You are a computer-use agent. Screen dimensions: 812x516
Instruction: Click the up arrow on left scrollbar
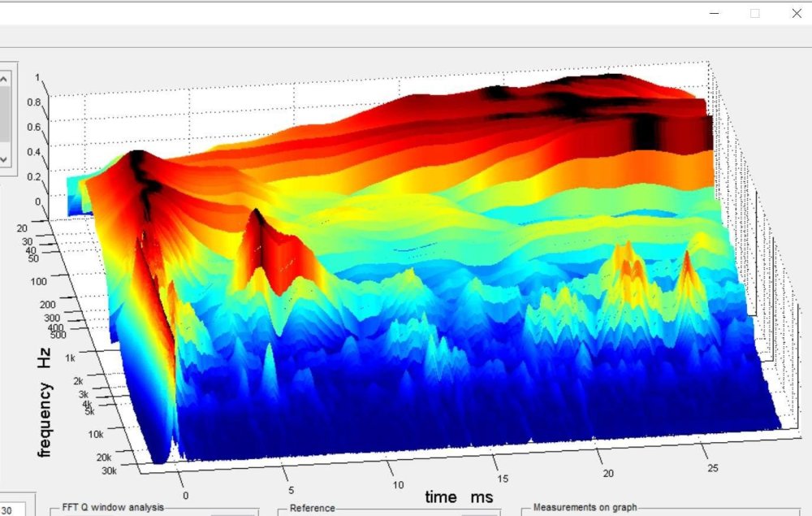pyautogui.click(x=4, y=79)
